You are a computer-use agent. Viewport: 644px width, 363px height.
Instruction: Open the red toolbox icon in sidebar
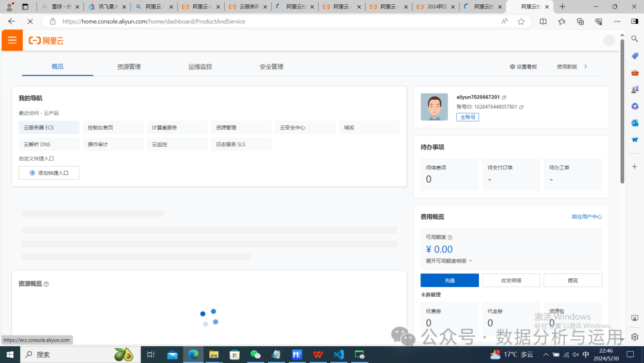(x=634, y=72)
